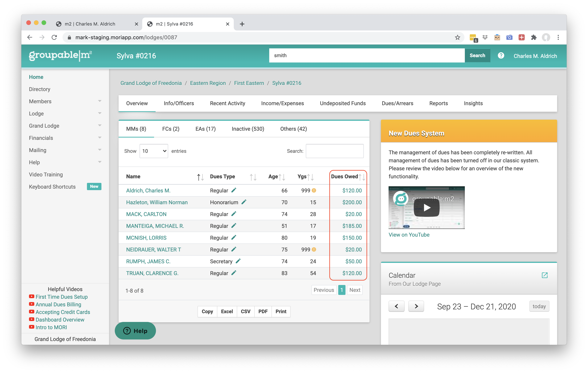
Task: Open browser extensions puzzle icon
Action: coord(533,37)
